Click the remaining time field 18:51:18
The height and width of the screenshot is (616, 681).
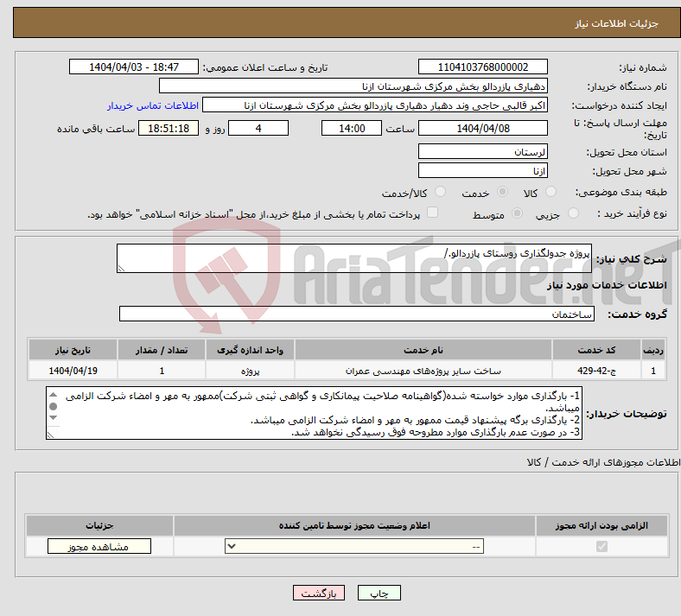[x=169, y=128]
